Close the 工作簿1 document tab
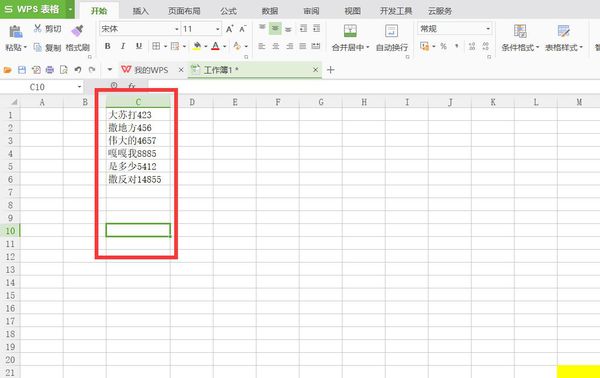 pyautogui.click(x=315, y=70)
